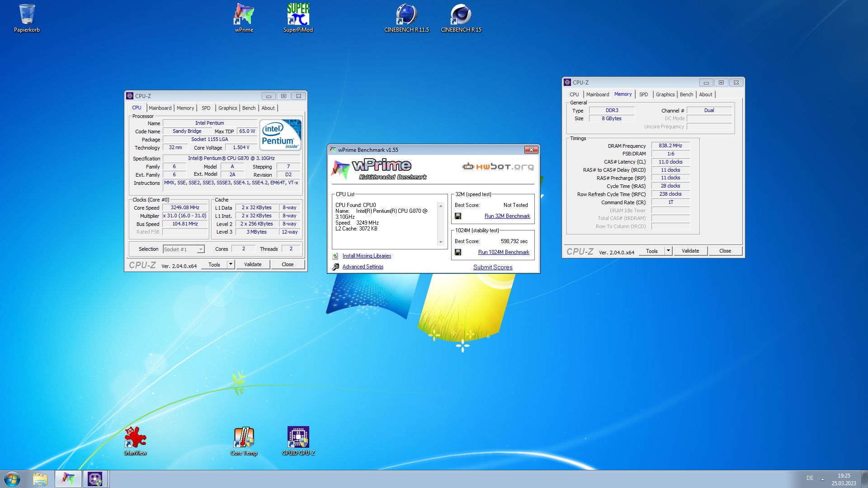Open Tools dropdown arrow in left CPU-Z window
The image size is (868, 488).
tap(231, 264)
